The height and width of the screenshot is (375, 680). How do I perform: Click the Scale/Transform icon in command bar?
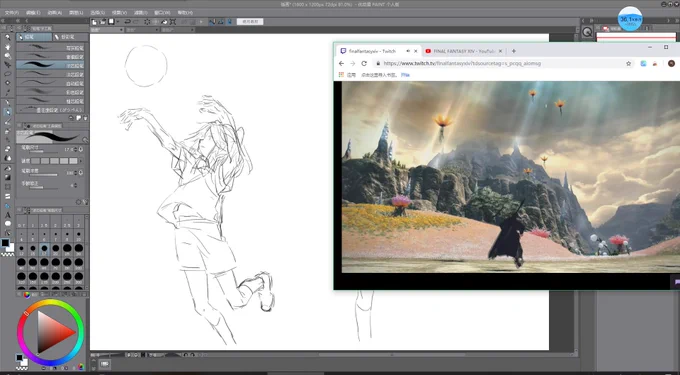(173, 22)
